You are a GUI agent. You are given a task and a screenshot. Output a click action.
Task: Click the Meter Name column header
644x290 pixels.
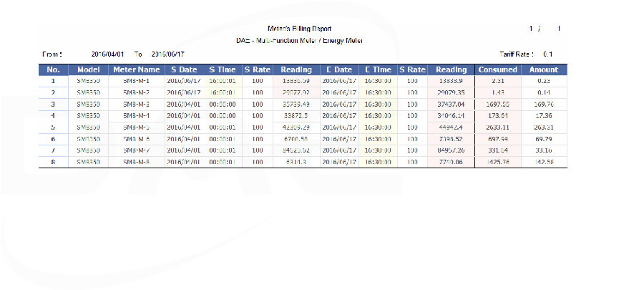tap(137, 70)
